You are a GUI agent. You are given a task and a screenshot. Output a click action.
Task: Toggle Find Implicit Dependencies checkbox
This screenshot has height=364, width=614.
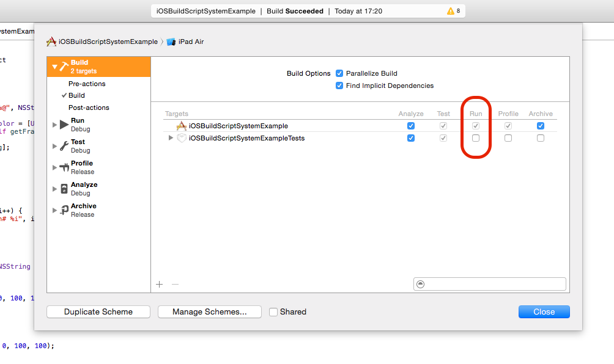coord(339,86)
